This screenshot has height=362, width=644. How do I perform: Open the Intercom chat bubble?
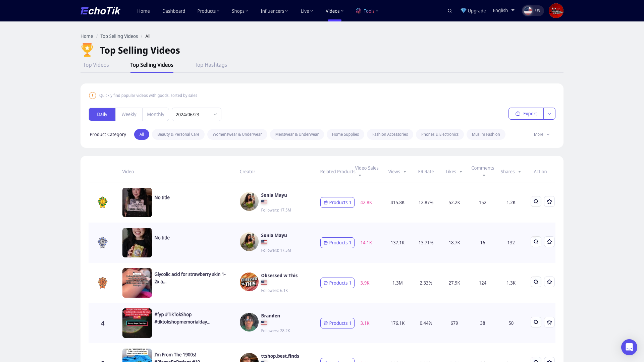[x=629, y=347]
